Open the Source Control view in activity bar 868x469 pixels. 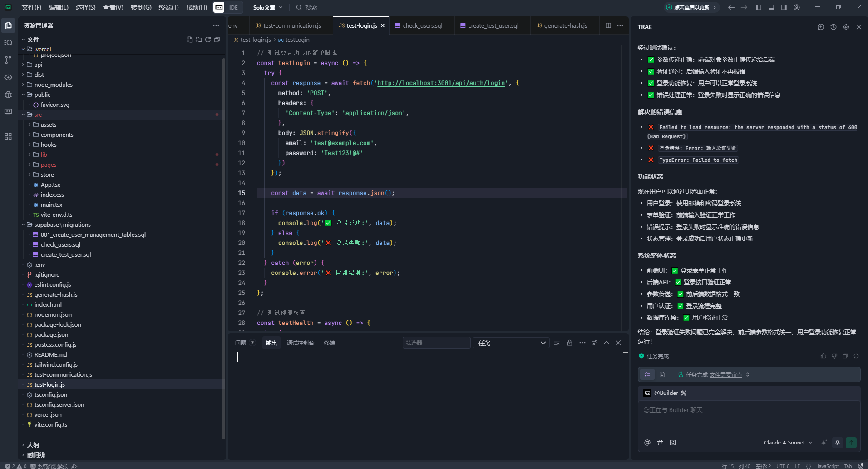(x=8, y=60)
